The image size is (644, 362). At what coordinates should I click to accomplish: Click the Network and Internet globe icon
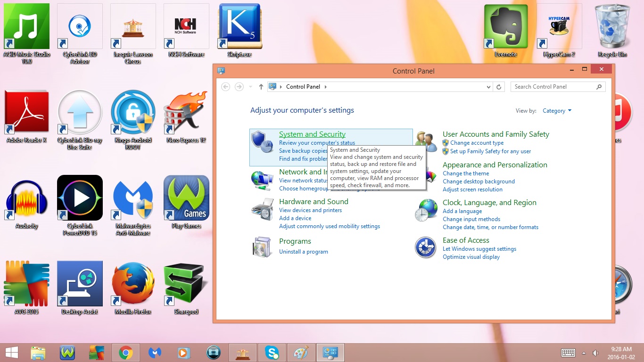[x=262, y=179]
